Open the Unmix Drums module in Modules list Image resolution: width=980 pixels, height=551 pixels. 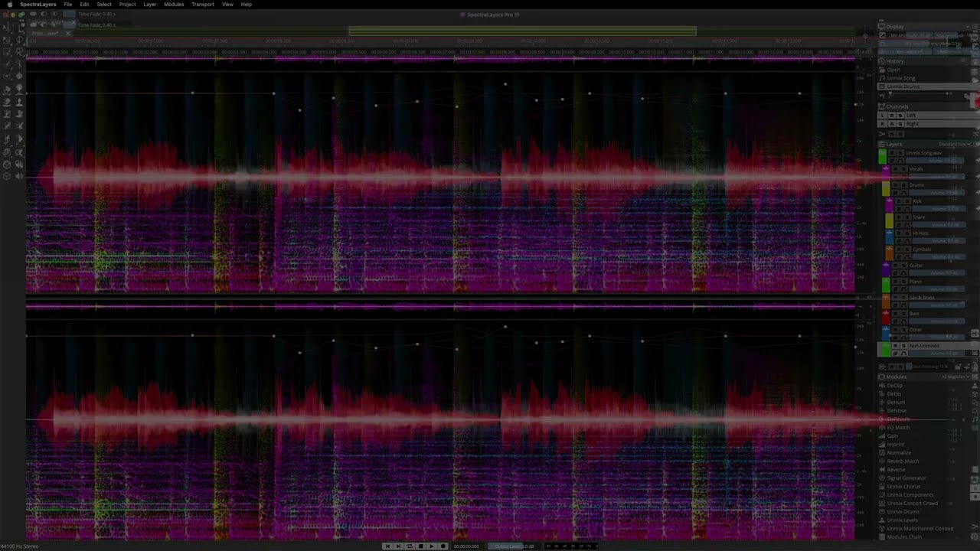tap(903, 511)
